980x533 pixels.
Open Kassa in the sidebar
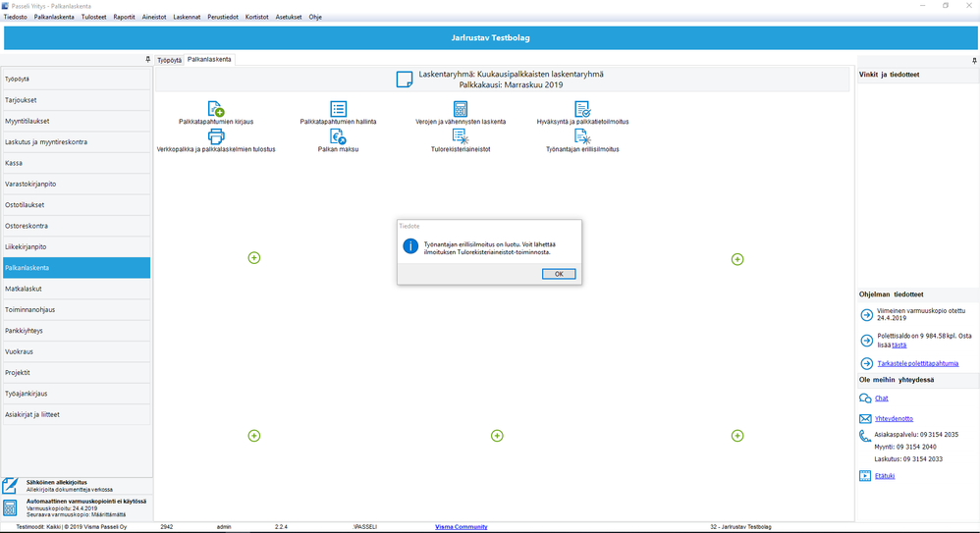[x=77, y=163]
